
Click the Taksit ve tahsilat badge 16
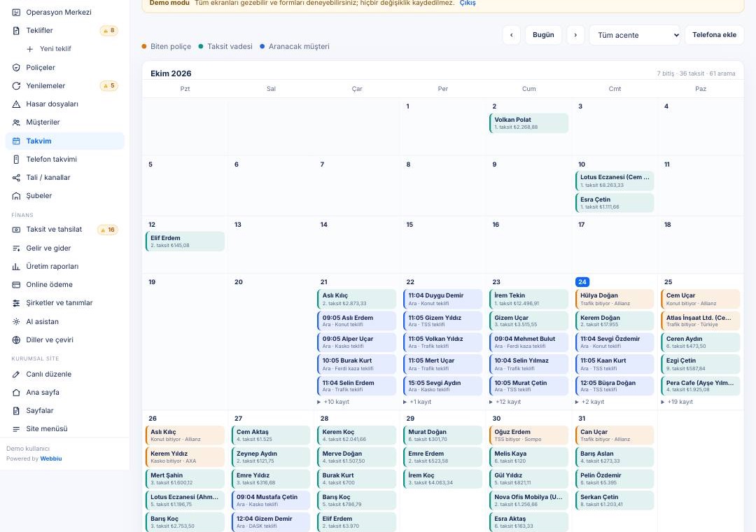pyautogui.click(x=108, y=230)
